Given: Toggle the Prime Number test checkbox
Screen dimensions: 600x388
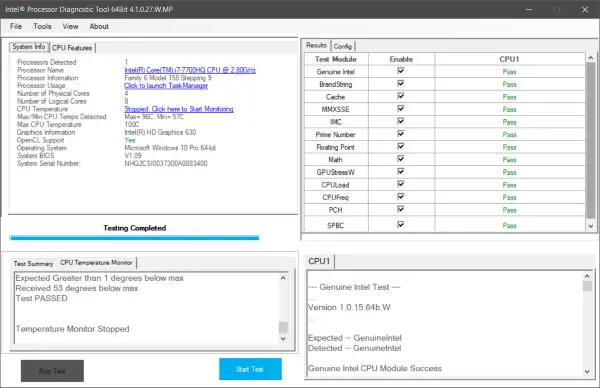Looking at the screenshot, I should pos(401,134).
